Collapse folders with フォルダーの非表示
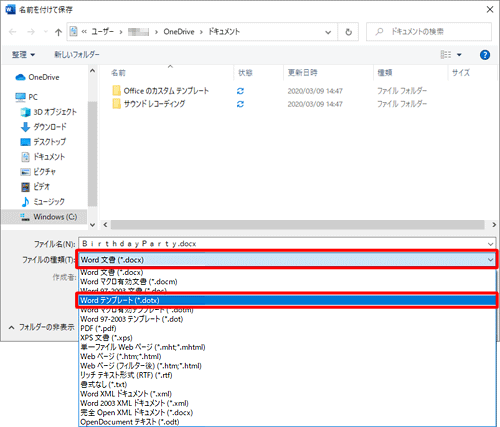 pyautogui.click(x=41, y=327)
